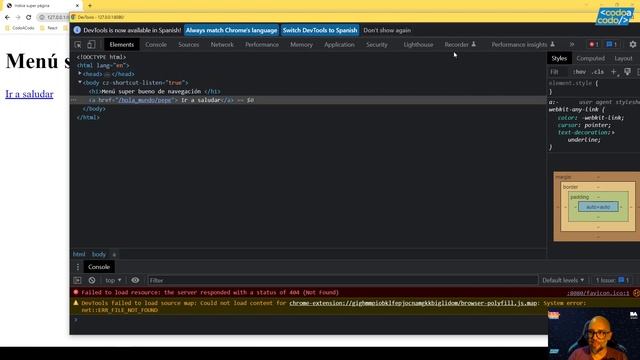The width and height of the screenshot is (640, 360).
Task: Click the browser back arrow
Action: pyautogui.click(x=7, y=17)
